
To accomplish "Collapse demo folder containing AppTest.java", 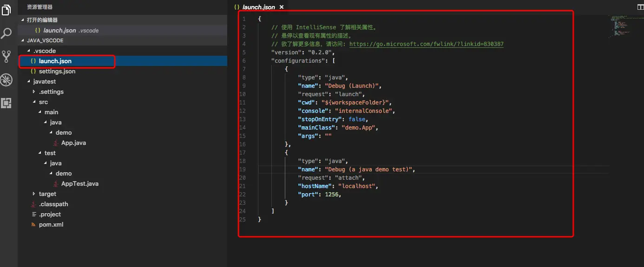I will pos(51,174).
